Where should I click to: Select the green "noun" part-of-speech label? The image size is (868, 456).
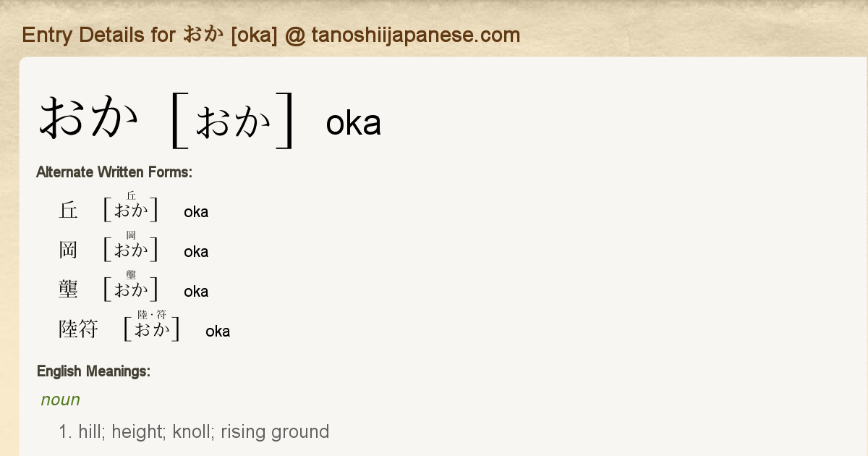coord(60,400)
